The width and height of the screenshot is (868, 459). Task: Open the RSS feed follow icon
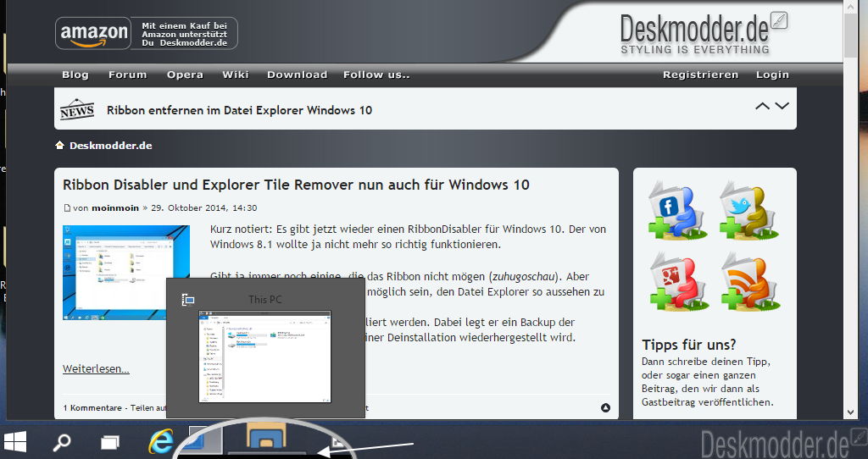coord(749,281)
